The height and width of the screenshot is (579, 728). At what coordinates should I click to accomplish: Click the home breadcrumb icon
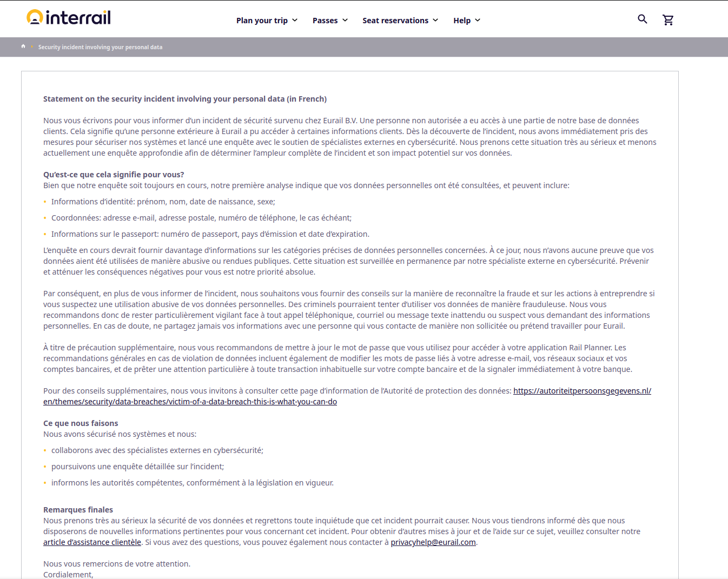[23, 46]
